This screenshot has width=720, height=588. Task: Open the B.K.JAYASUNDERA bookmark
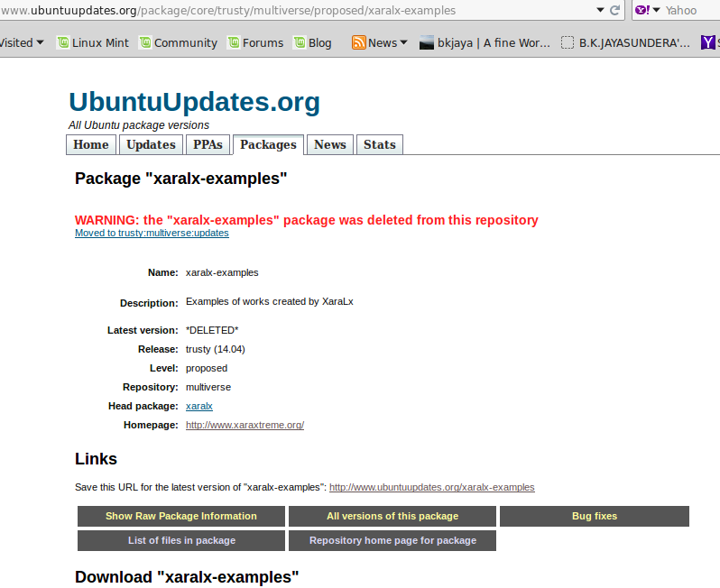[x=625, y=42]
